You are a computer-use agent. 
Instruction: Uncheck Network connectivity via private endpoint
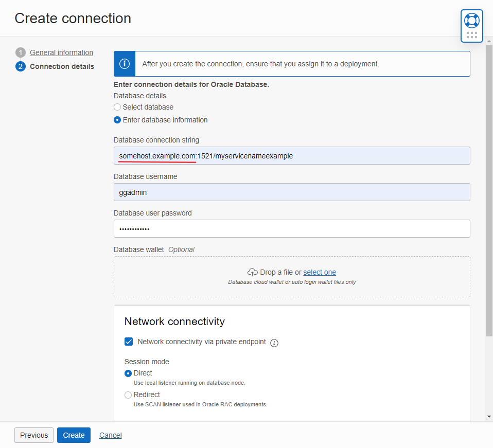click(129, 342)
